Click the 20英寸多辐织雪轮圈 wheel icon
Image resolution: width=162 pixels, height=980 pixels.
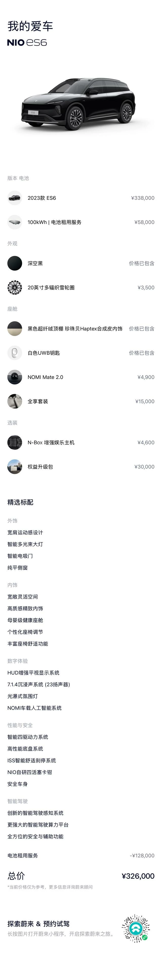coord(14,288)
